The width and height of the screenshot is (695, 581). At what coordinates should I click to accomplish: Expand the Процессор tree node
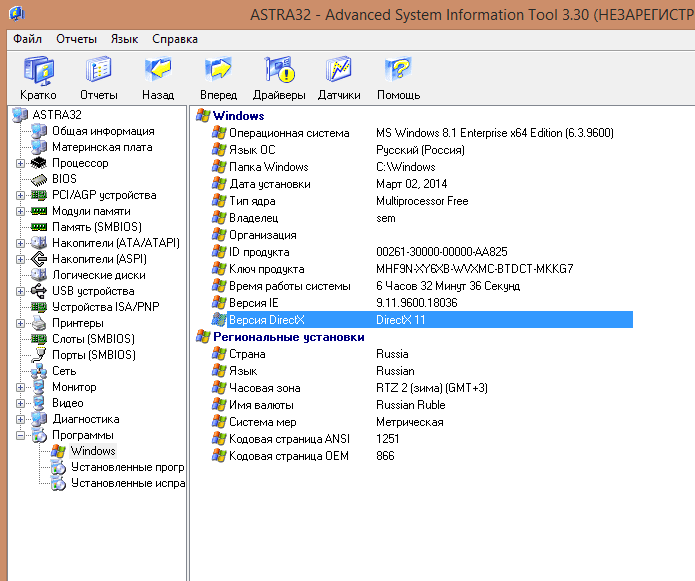[x=20, y=163]
